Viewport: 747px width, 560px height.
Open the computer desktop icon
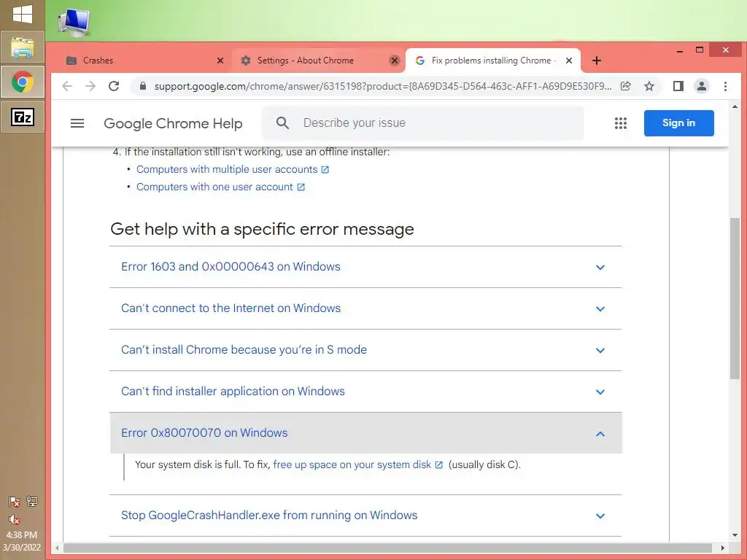(x=74, y=22)
